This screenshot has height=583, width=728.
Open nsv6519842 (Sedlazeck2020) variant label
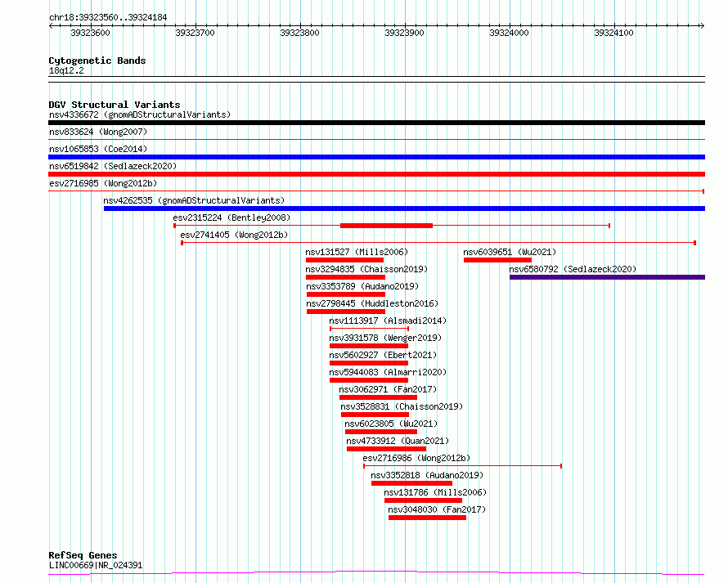pos(113,166)
